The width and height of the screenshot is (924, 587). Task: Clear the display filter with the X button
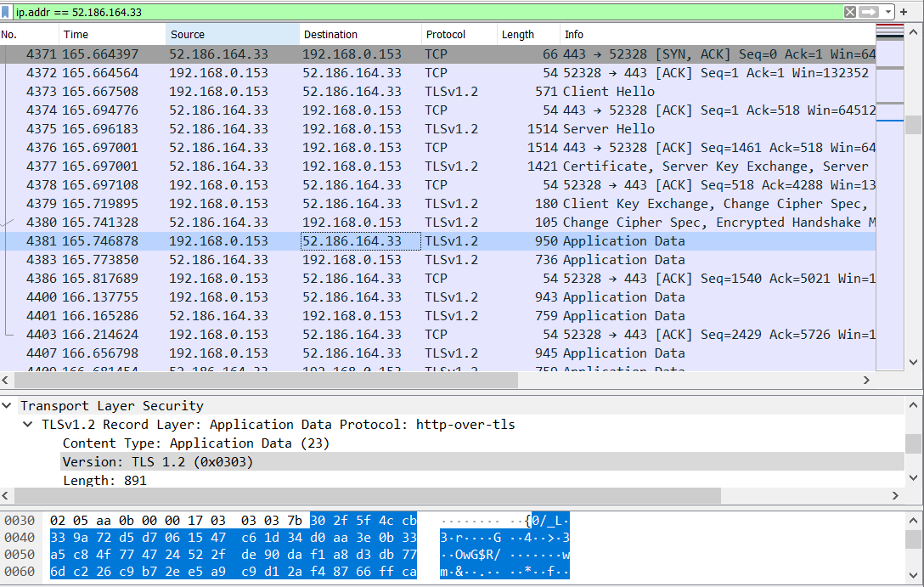click(850, 12)
